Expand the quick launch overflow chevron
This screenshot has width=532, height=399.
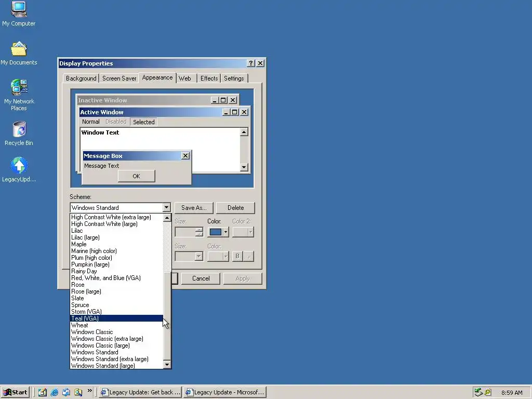[x=89, y=391]
